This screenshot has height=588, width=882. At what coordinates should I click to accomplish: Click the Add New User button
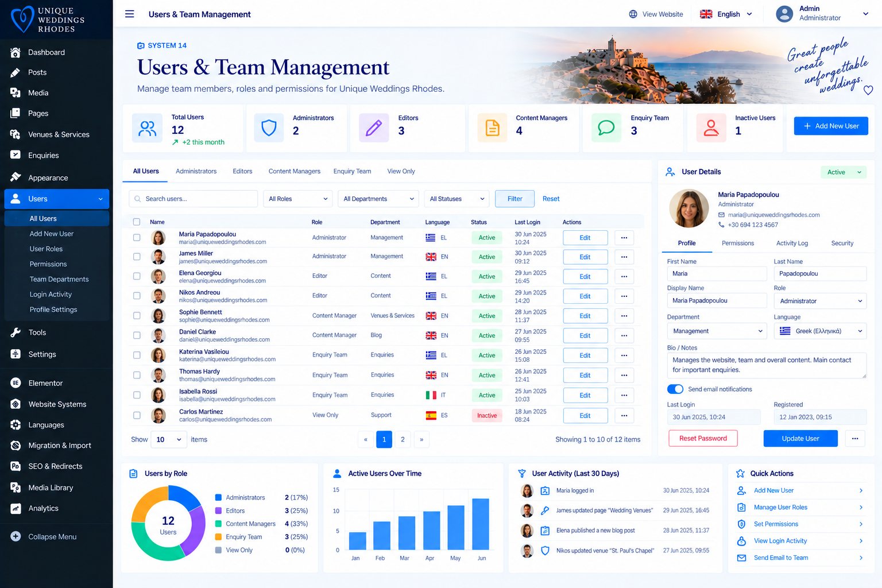(831, 126)
